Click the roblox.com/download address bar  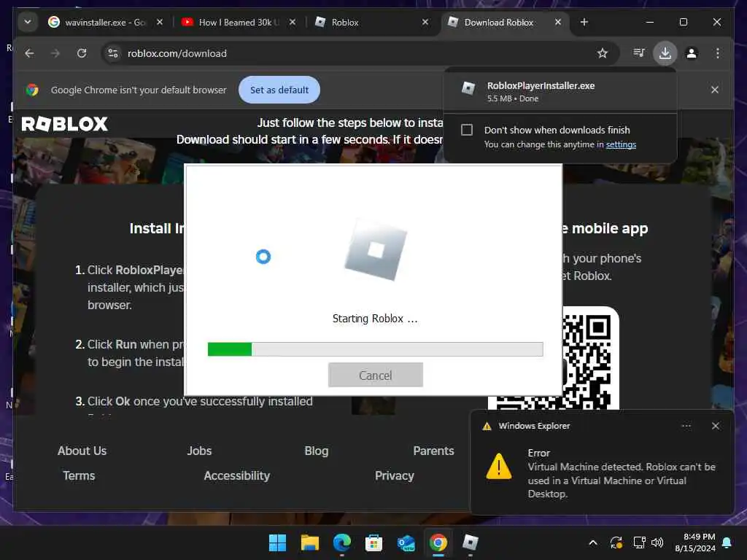coord(360,53)
